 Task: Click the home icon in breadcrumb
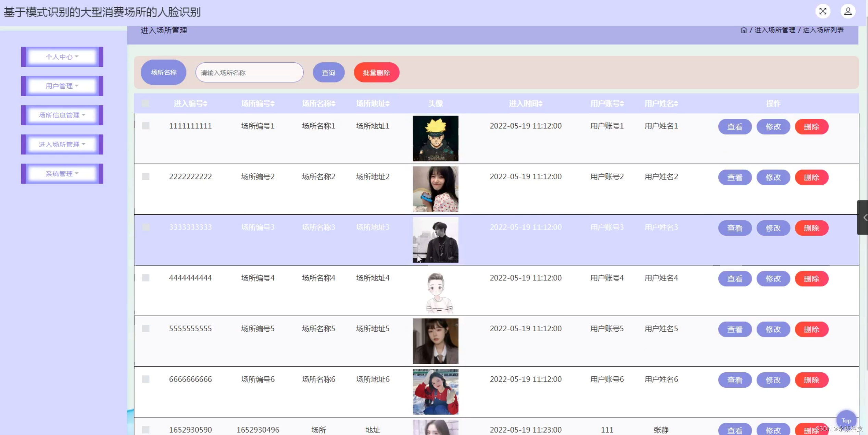pos(743,30)
